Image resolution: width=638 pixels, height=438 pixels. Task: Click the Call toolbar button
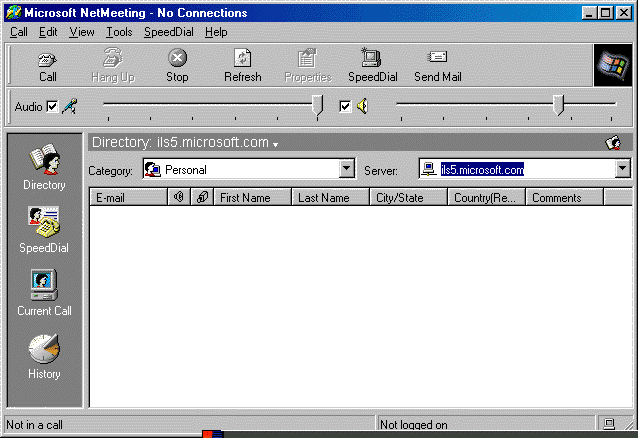click(x=48, y=66)
